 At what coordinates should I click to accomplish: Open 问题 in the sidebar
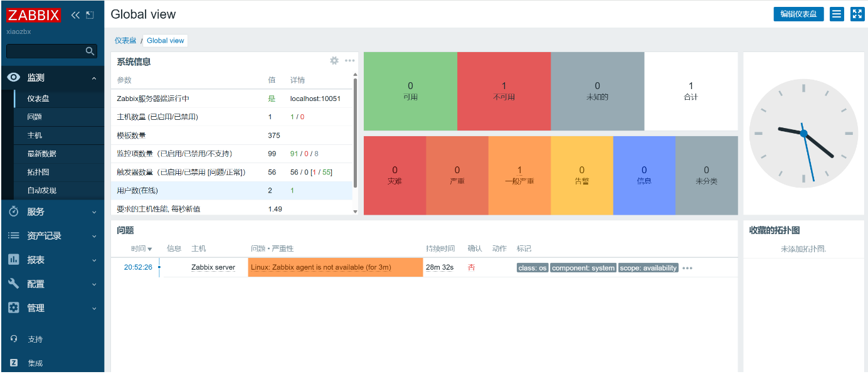[34, 117]
